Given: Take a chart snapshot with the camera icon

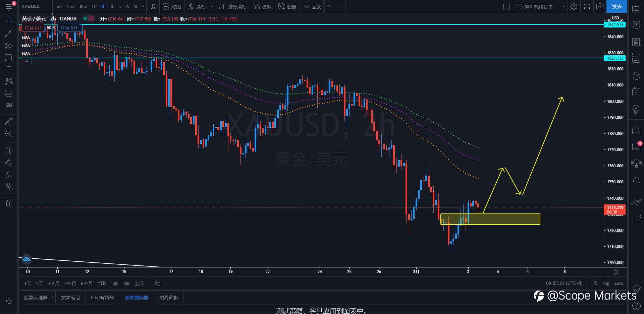Looking at the screenshot, I should (600, 6).
